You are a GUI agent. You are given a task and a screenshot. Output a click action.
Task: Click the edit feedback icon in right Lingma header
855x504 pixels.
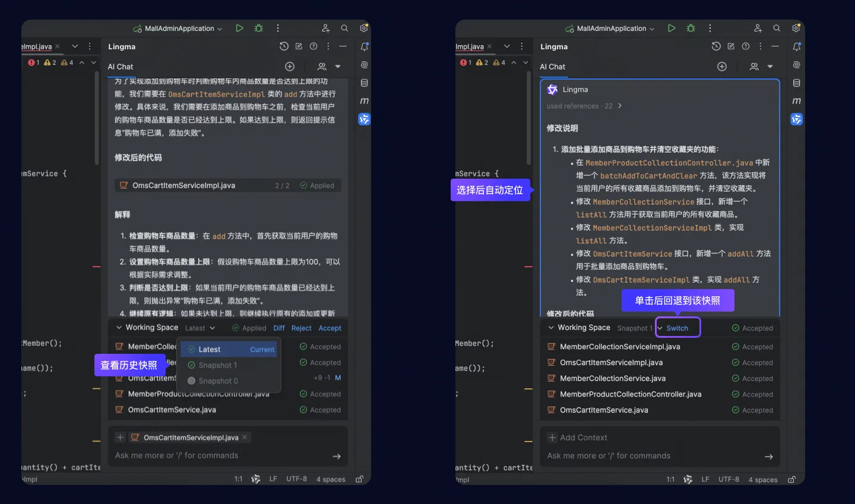point(731,46)
